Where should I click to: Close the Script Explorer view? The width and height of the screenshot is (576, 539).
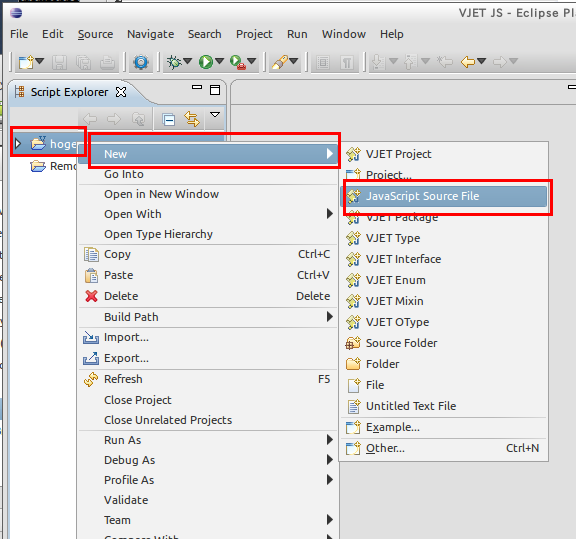coord(121,92)
